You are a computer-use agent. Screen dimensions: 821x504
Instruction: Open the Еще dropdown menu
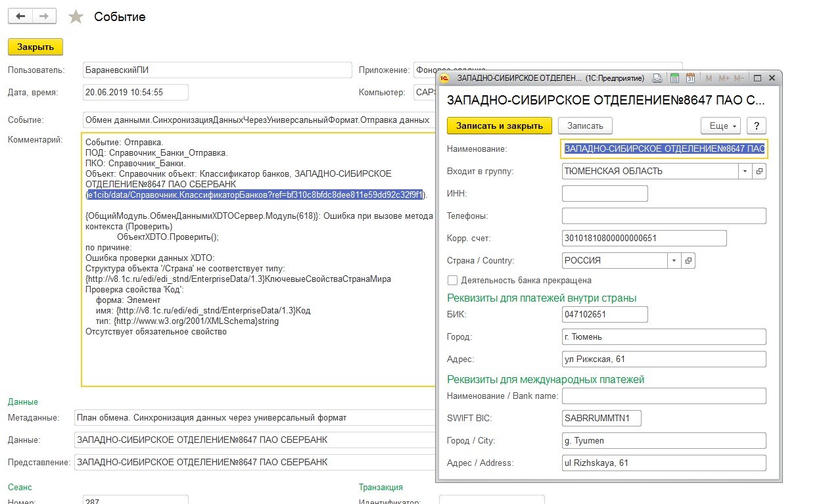721,126
